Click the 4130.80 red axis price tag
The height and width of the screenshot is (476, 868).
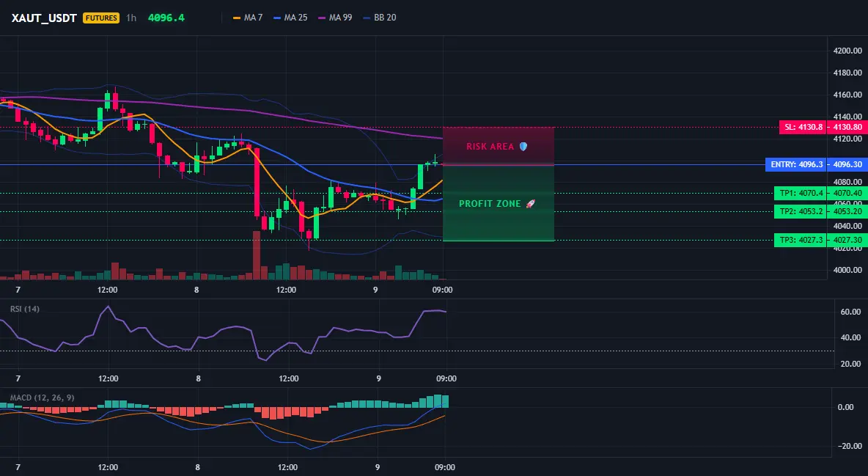coord(847,127)
